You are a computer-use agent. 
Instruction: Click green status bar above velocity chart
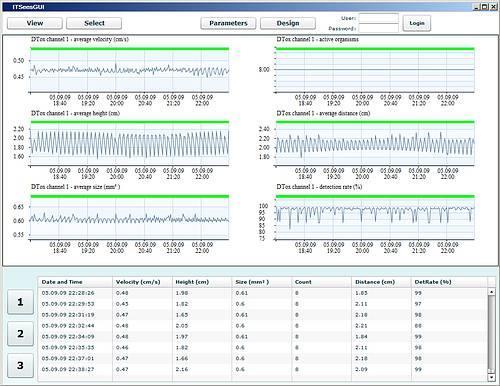(x=130, y=49)
